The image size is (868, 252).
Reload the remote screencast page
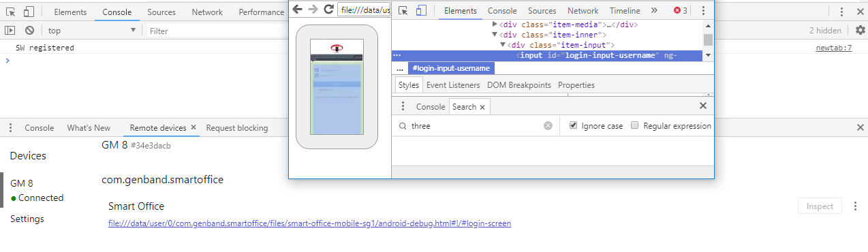point(328,10)
